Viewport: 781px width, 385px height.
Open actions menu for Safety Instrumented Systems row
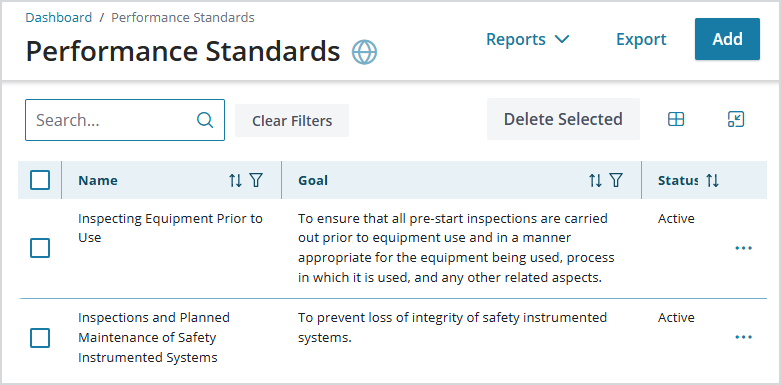click(x=744, y=338)
